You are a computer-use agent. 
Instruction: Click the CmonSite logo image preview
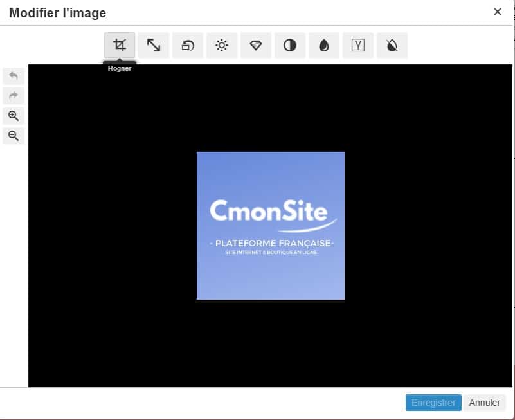271,226
